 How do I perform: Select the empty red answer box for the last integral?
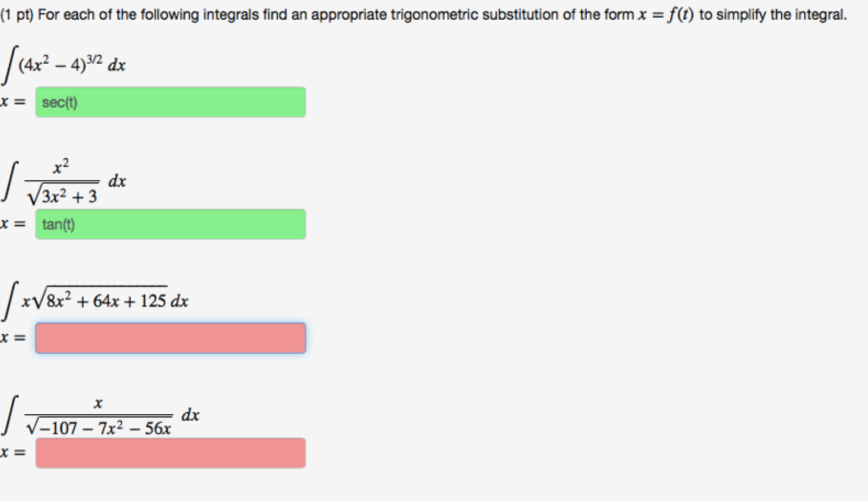click(x=170, y=453)
